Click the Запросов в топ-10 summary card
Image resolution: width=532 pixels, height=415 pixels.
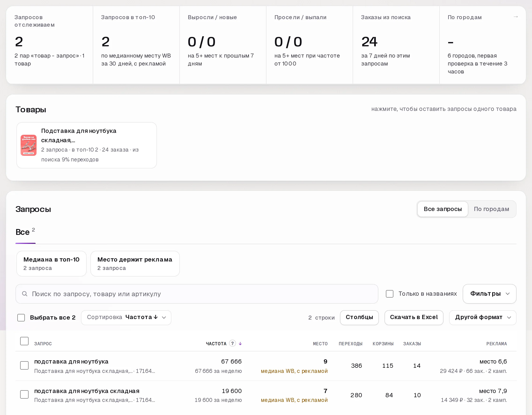tap(136, 45)
